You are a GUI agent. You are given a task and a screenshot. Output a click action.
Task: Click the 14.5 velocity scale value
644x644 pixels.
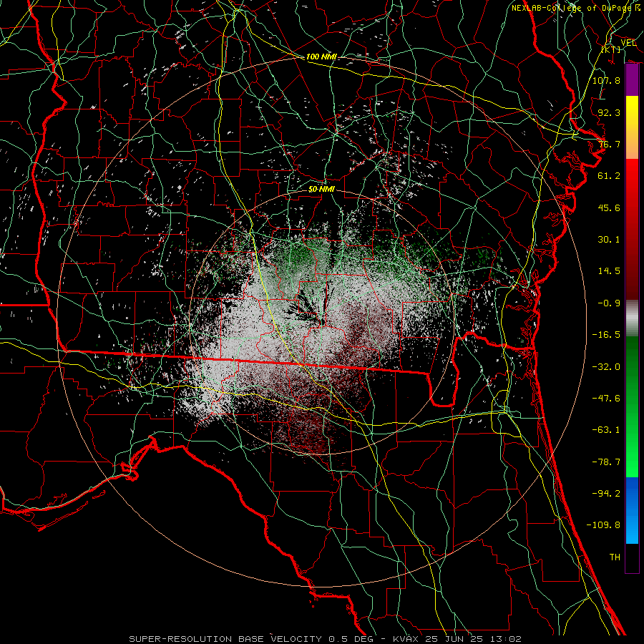tap(609, 271)
